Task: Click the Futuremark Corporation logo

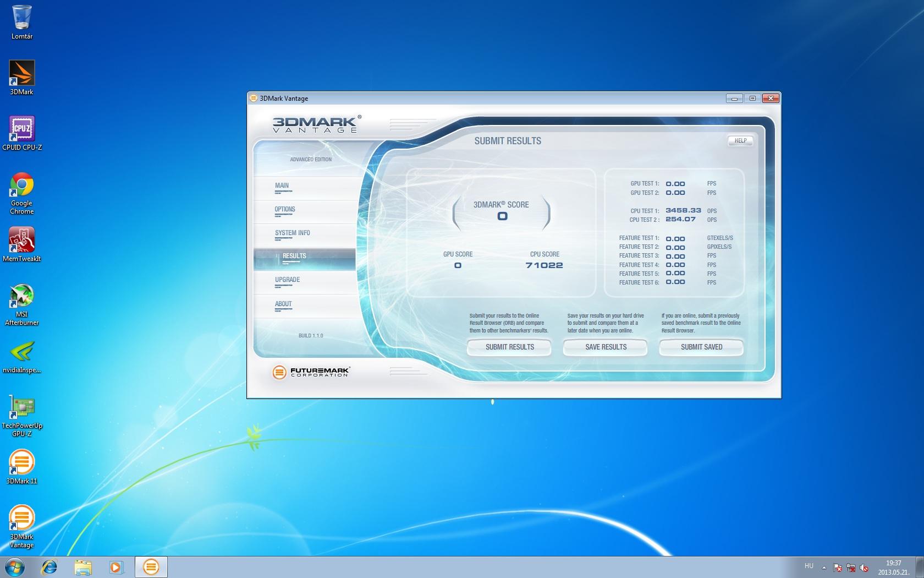Action: [311, 373]
